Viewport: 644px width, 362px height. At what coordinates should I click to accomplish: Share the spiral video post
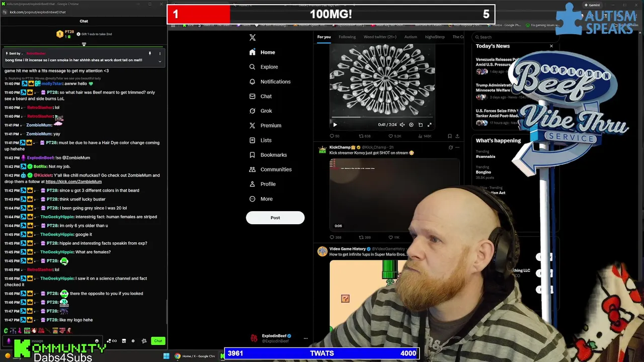tap(457, 136)
